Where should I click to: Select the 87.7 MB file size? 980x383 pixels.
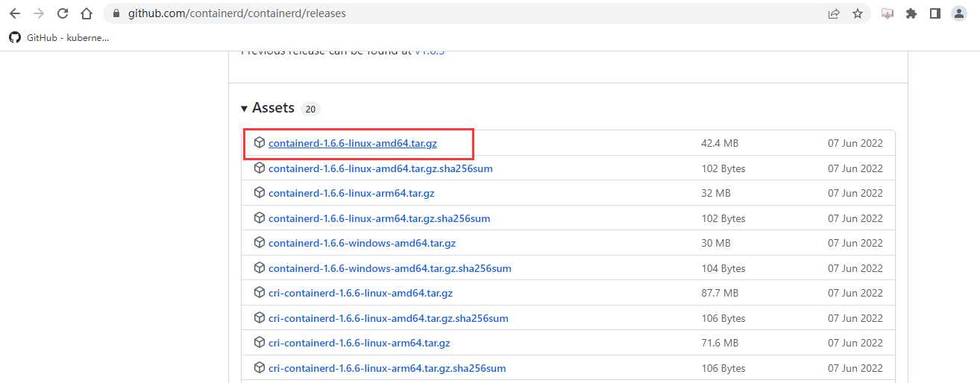pos(720,293)
